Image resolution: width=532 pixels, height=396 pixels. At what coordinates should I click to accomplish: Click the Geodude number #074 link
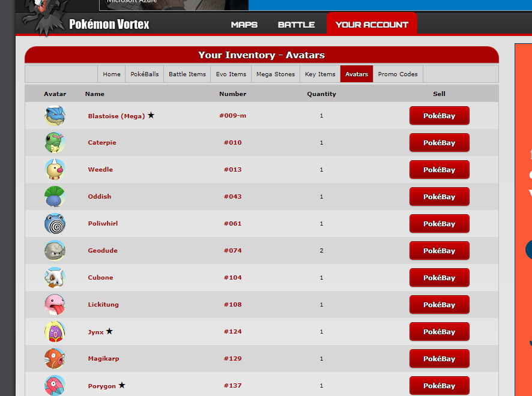tap(232, 251)
